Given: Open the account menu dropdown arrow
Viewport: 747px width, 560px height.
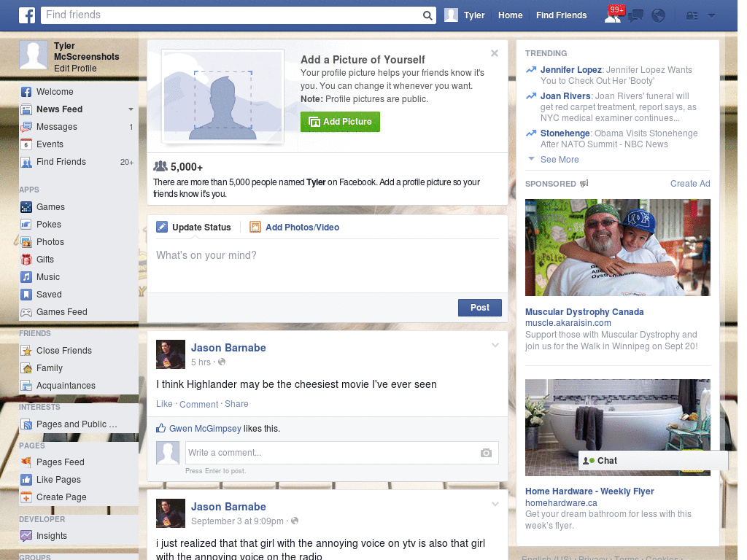Looking at the screenshot, I should (711, 16).
